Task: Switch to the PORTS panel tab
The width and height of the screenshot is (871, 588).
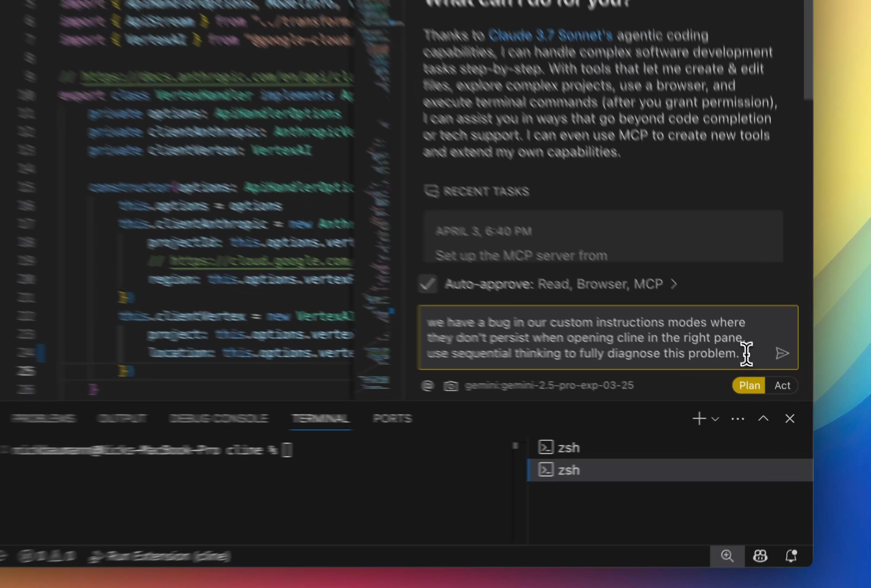Action: click(x=392, y=419)
